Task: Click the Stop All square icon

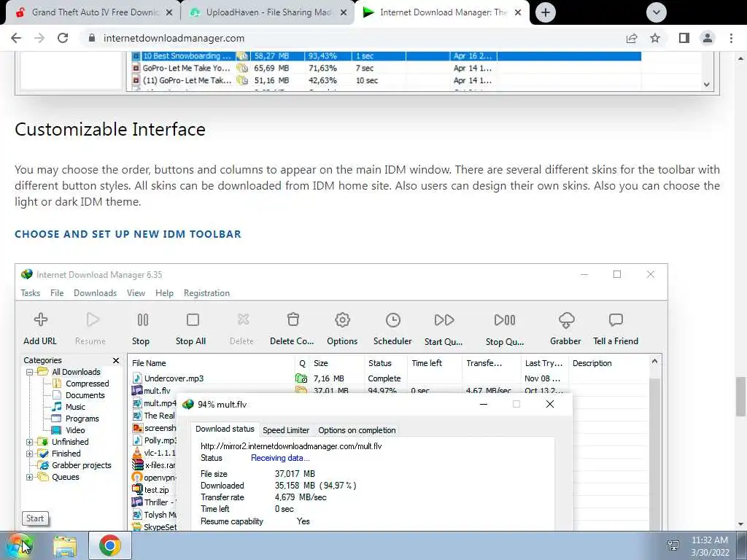Action: pos(193,319)
